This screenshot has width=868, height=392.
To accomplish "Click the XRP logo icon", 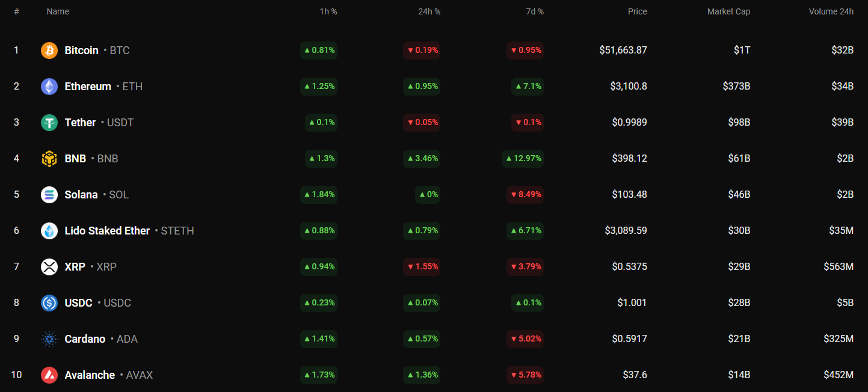I will click(x=49, y=267).
